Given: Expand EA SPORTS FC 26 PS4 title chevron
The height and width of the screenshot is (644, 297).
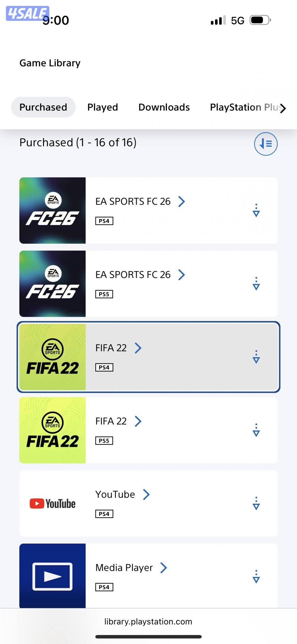Looking at the screenshot, I should [x=181, y=201].
